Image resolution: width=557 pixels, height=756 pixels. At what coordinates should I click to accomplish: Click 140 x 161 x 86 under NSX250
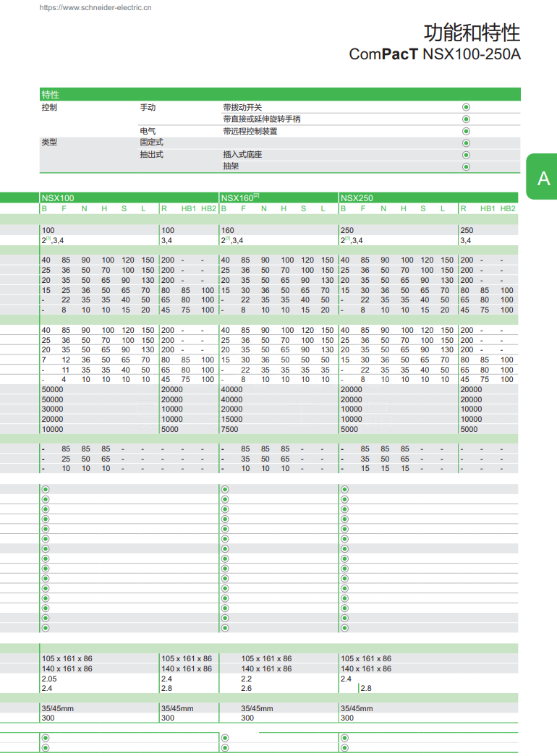tap(366, 668)
